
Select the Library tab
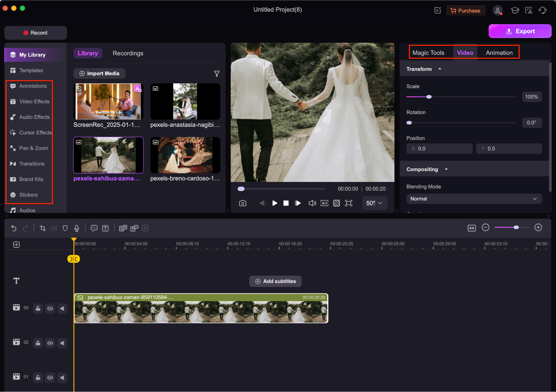coord(88,53)
